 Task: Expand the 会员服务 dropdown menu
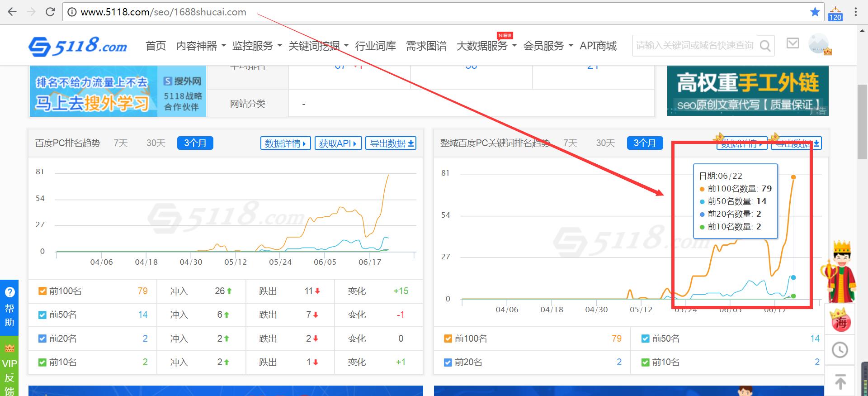click(x=548, y=46)
